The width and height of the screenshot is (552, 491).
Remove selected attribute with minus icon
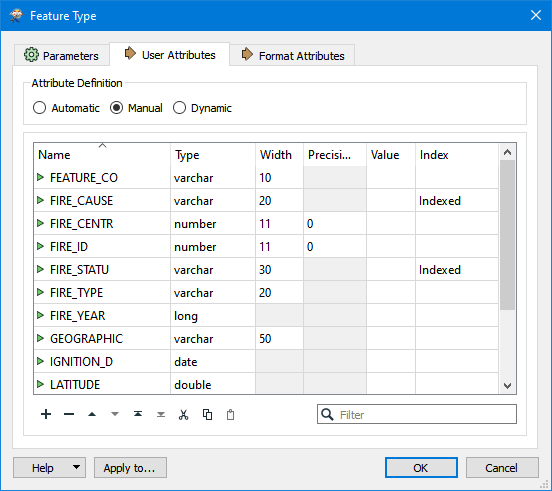tap(69, 414)
